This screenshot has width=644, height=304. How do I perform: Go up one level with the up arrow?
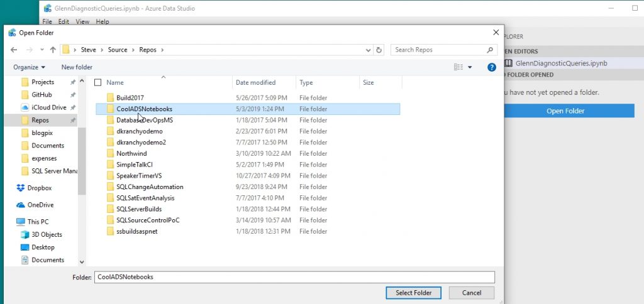53,50
